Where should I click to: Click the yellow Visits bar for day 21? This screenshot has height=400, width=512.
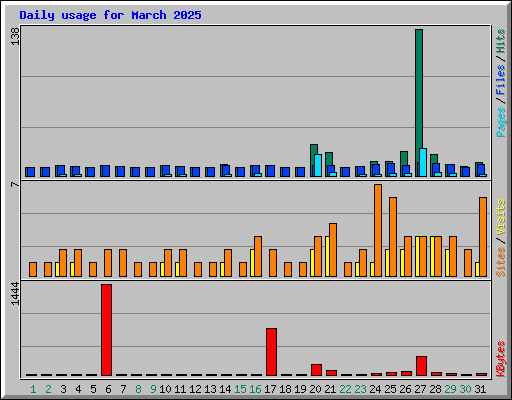click(327, 256)
